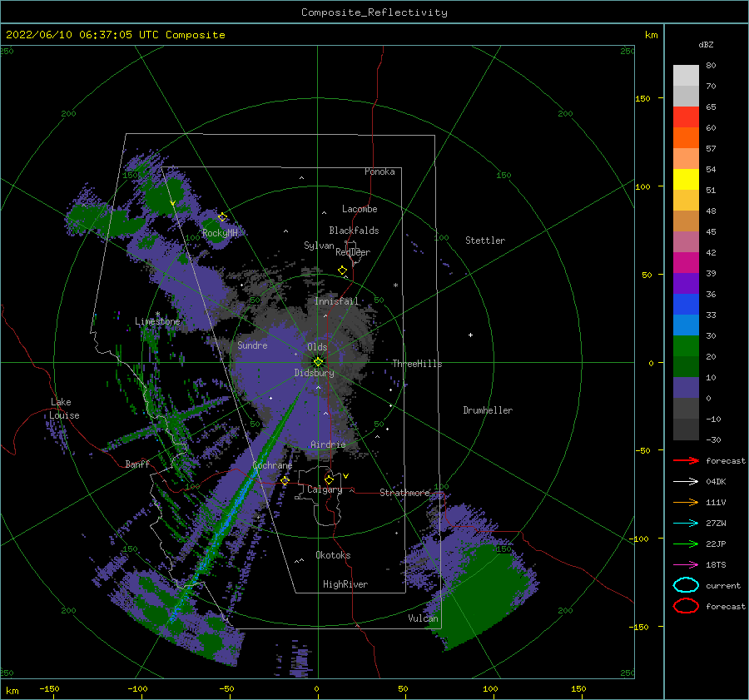749x700 pixels.
Task: Click the red forecast arrow in legend
Action: tap(686, 460)
